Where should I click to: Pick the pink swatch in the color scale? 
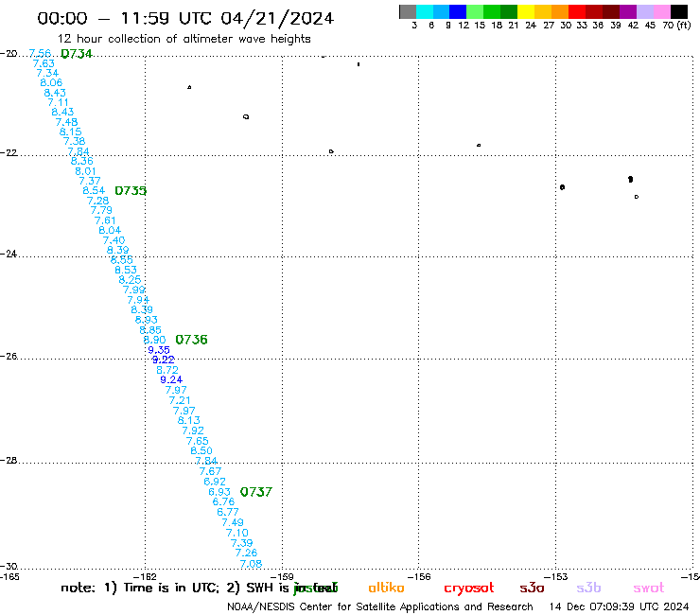click(x=661, y=11)
